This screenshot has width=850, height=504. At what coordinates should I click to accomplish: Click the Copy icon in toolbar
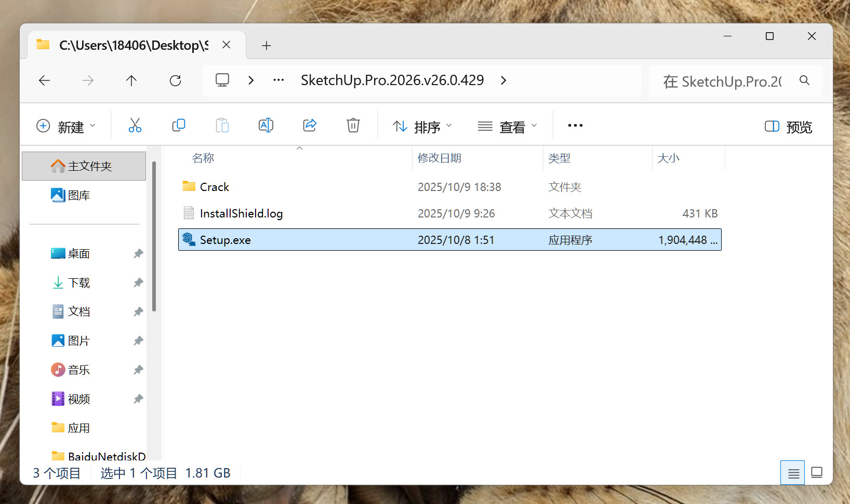[178, 126]
